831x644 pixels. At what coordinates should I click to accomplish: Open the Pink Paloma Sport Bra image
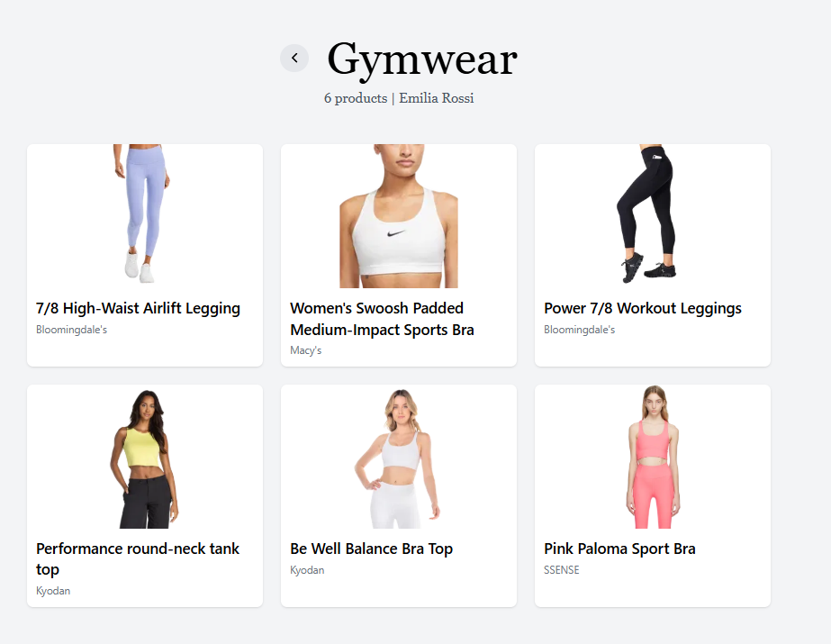pyautogui.click(x=653, y=457)
